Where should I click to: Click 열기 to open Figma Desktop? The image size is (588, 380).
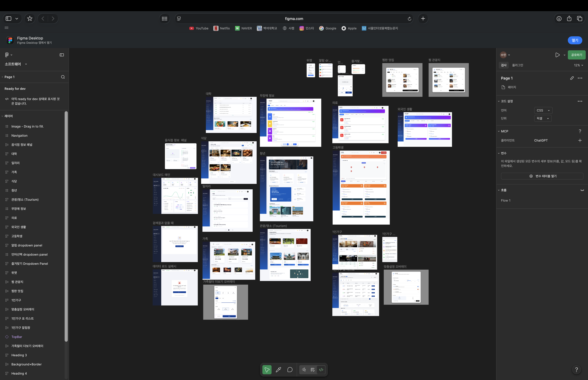575,40
